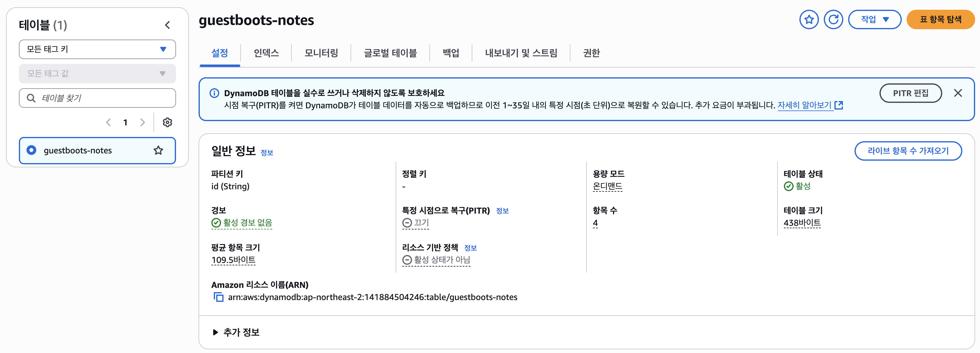Open the 글로벌 테이블 tab
Viewport: 980px width, 353px height.
[390, 53]
